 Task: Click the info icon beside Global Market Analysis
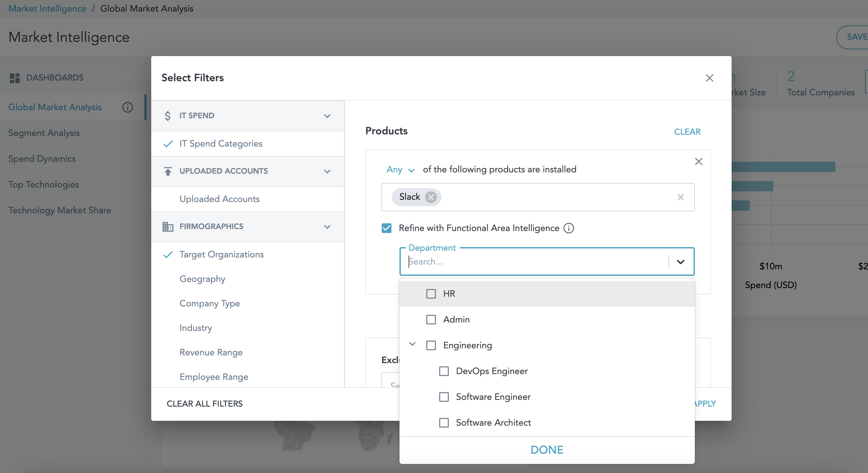tap(127, 107)
